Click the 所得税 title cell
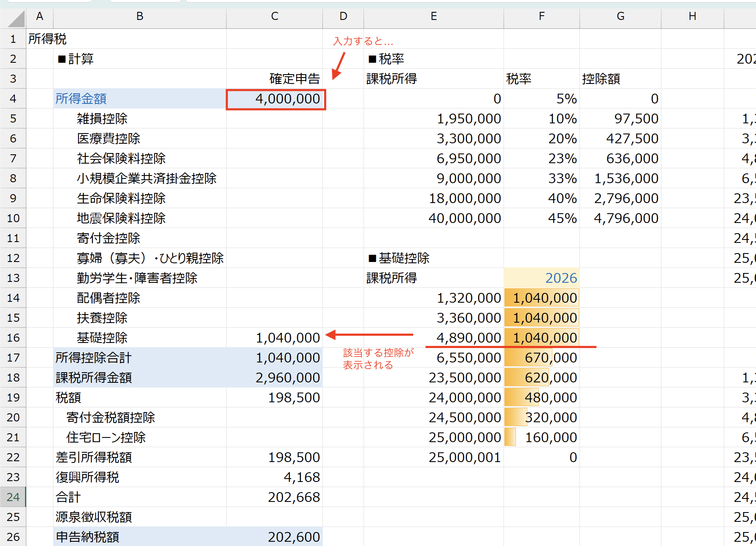The width and height of the screenshot is (756, 546). [47, 39]
